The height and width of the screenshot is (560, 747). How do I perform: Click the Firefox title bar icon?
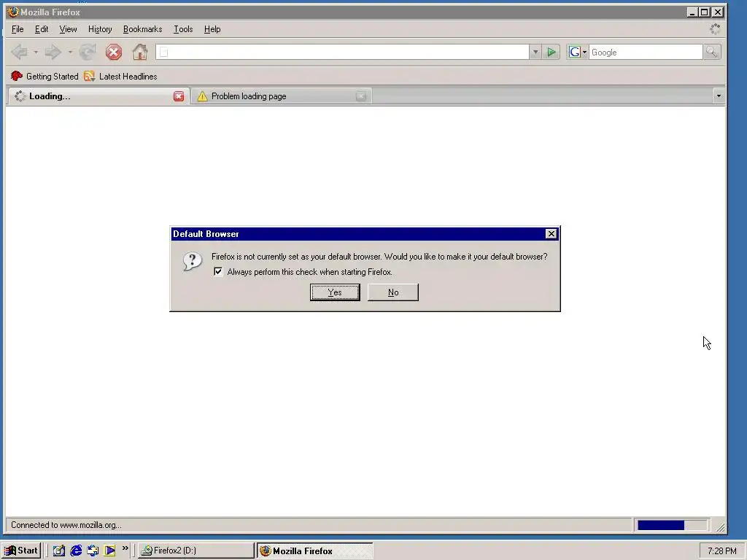[13, 12]
